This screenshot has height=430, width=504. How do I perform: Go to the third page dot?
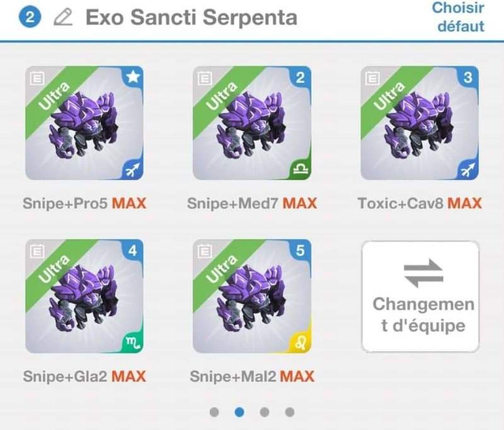click(x=265, y=412)
